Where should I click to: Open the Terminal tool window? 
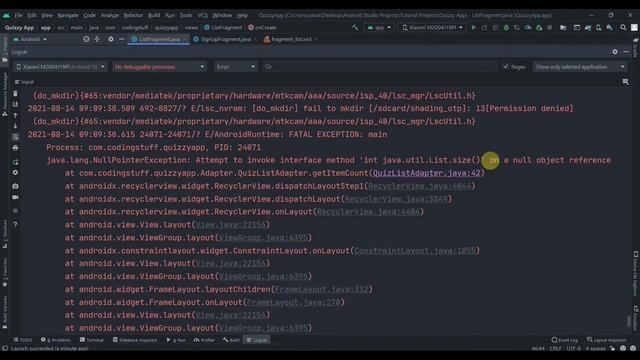click(x=92, y=340)
